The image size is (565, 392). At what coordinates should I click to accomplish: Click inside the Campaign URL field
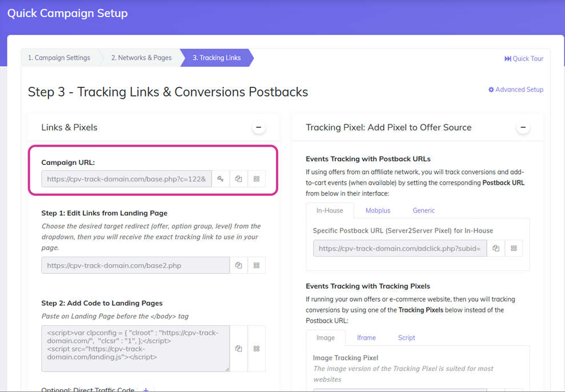point(126,179)
